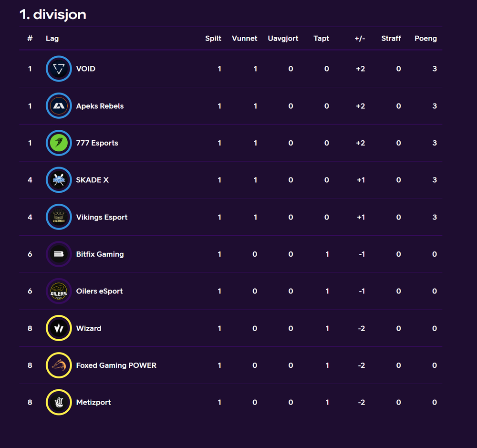This screenshot has height=448, width=477.
Task: Select the SKADE X team name
Action: [x=92, y=180]
